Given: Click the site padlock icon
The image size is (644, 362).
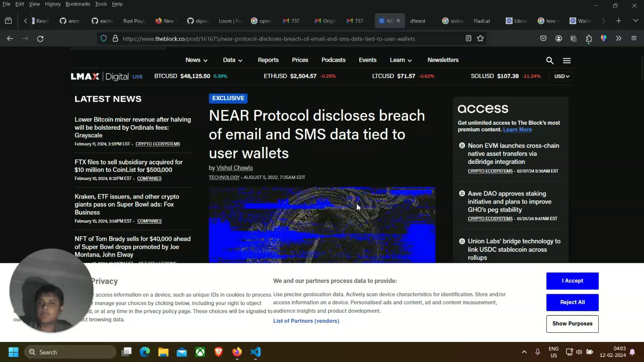Looking at the screenshot, I should pos(115,38).
